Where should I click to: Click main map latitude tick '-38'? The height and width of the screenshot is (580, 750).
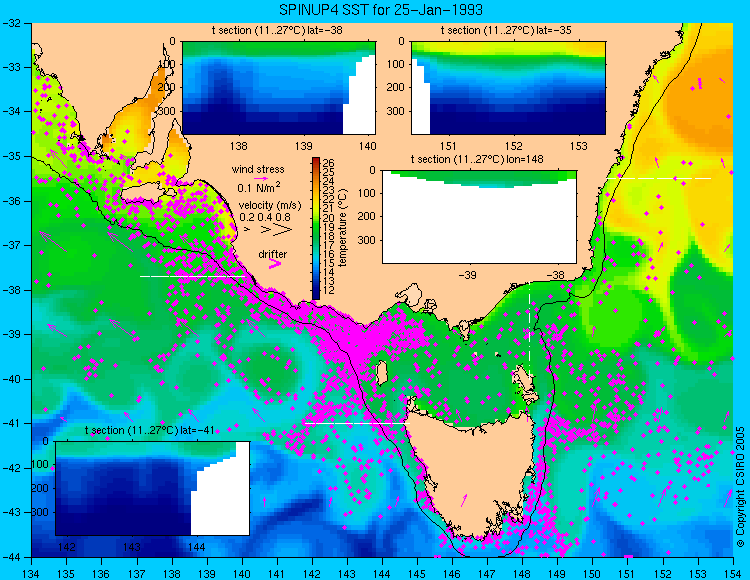[x=11, y=290]
